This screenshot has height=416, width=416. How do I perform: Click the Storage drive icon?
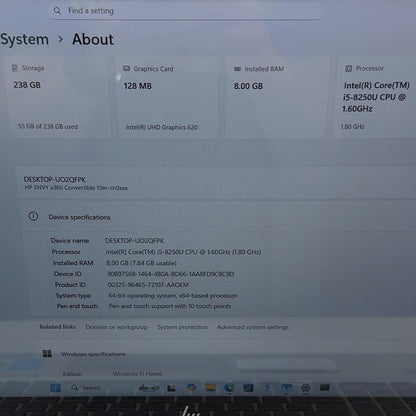15,68
